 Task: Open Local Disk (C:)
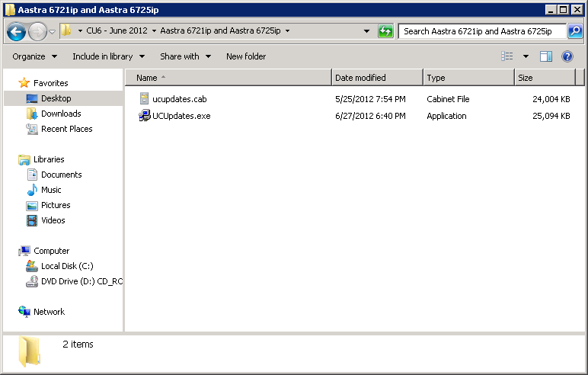tap(67, 266)
